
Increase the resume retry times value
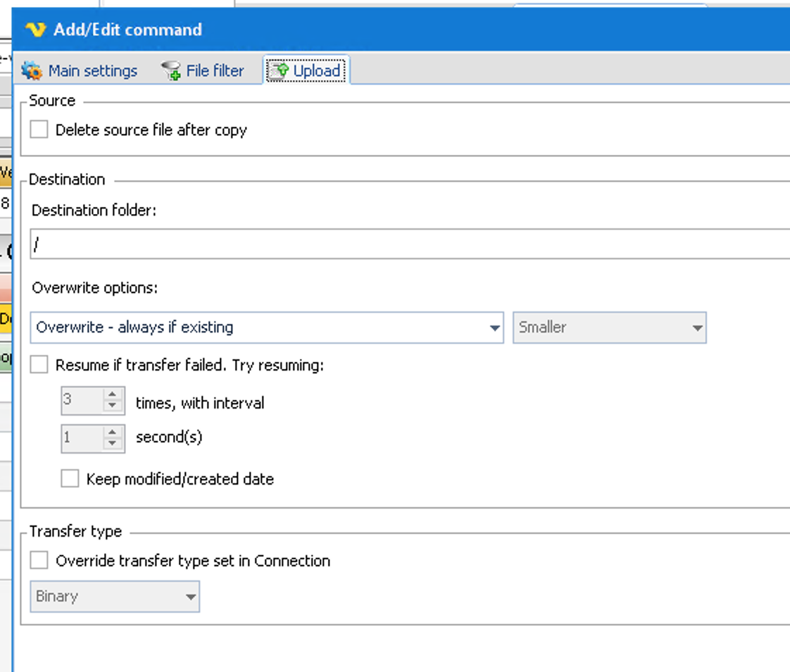click(x=113, y=395)
